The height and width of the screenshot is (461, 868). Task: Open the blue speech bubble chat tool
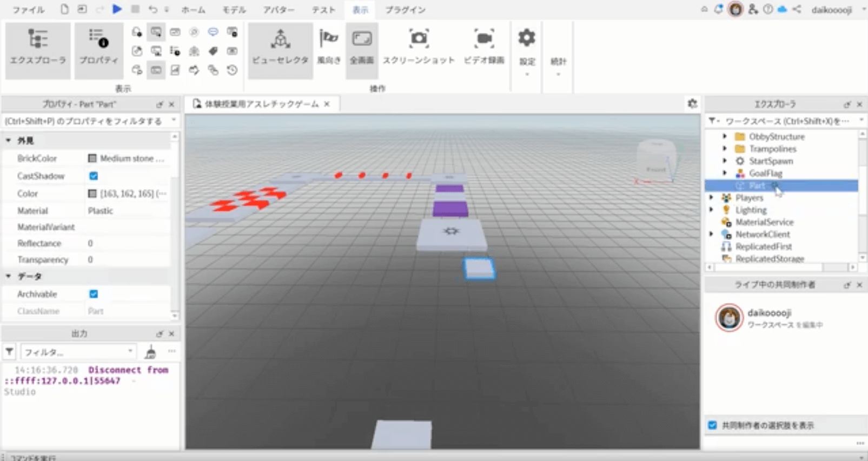click(x=213, y=32)
